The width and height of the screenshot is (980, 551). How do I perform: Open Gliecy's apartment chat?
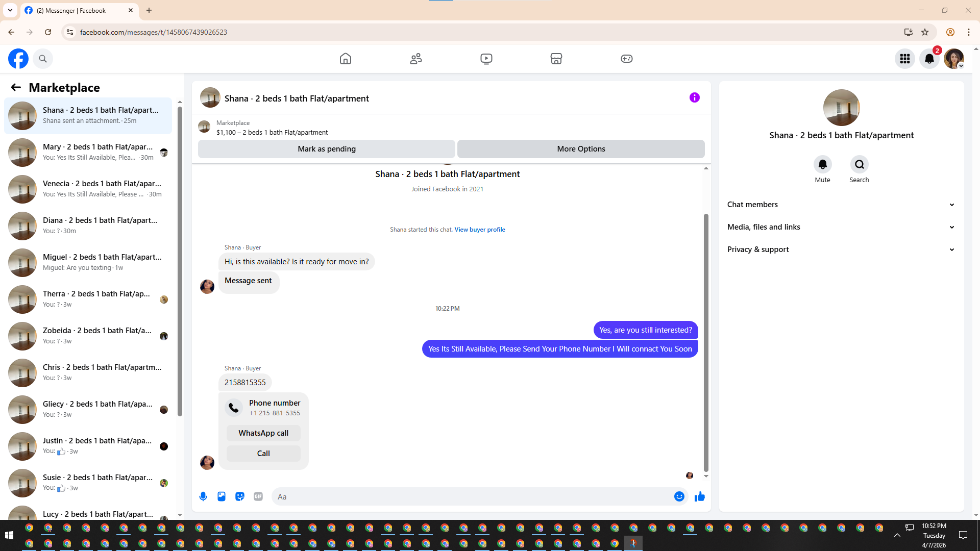88,410
